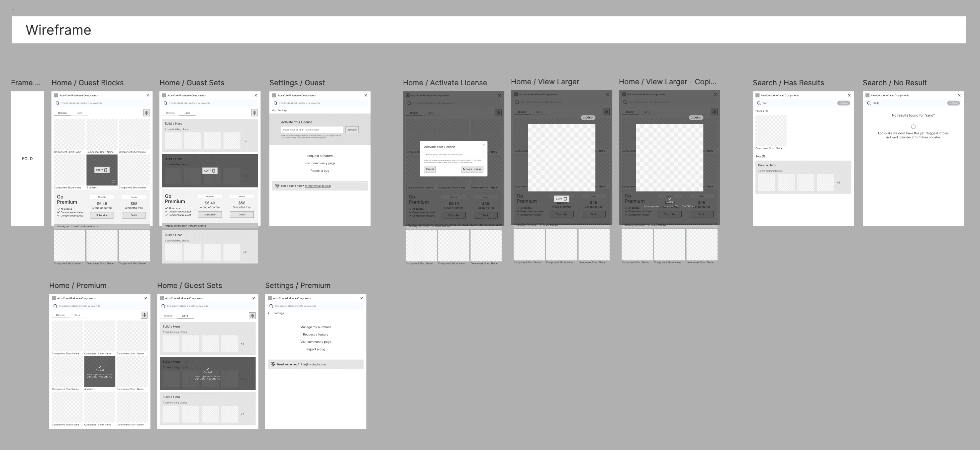Switch to Blocks tab in top Home / Guest Sets
The image size is (980, 450).
pyautogui.click(x=170, y=113)
